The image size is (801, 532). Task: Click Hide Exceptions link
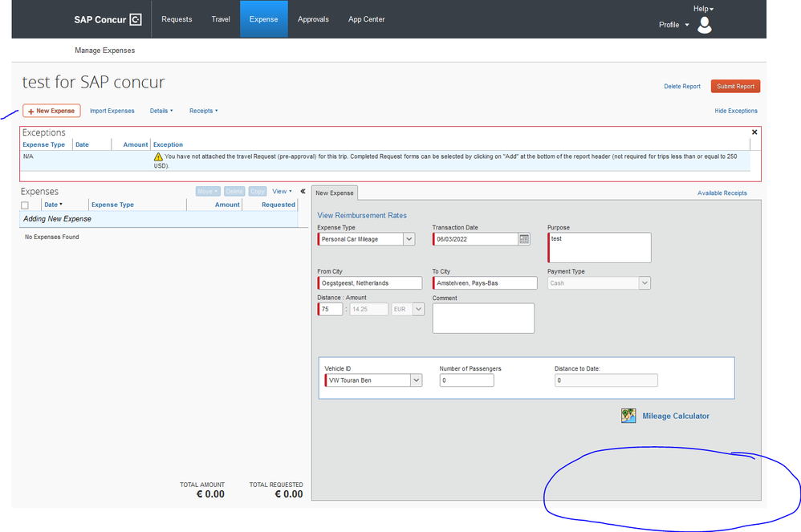(736, 111)
